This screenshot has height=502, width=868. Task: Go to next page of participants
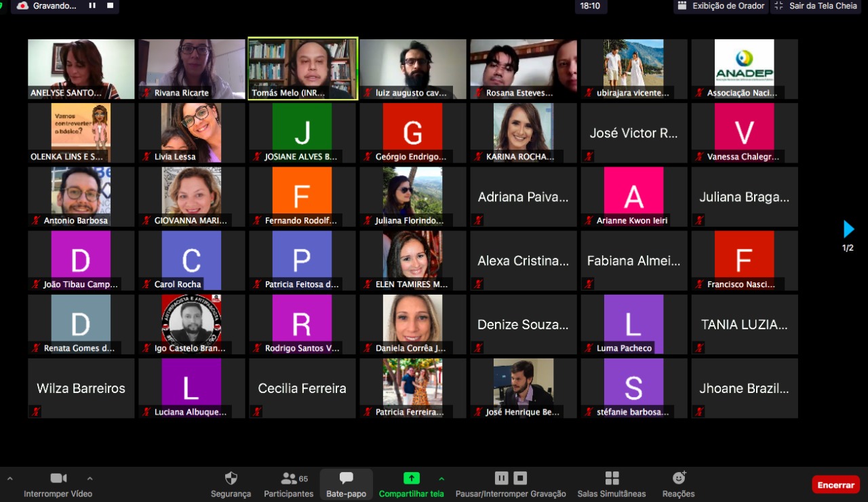(848, 229)
